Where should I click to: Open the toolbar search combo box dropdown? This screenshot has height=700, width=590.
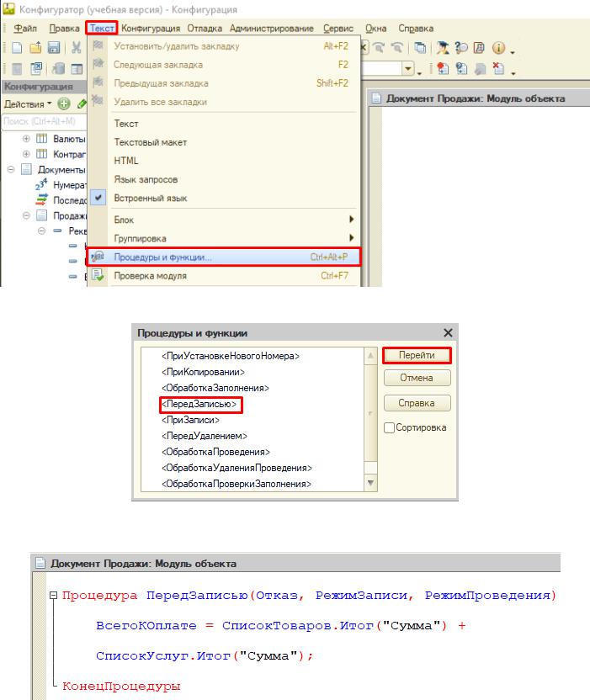click(407, 68)
